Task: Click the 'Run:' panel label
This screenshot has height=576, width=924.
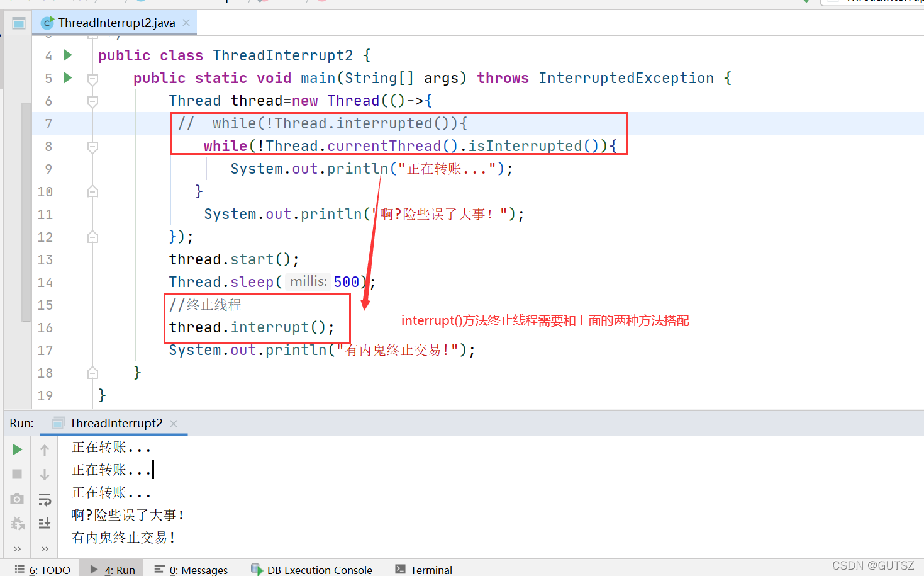Action: pos(22,424)
